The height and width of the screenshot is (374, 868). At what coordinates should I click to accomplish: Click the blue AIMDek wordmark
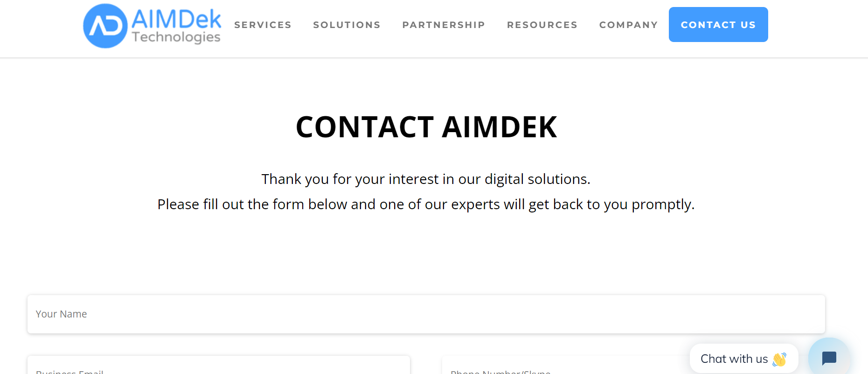click(176, 19)
